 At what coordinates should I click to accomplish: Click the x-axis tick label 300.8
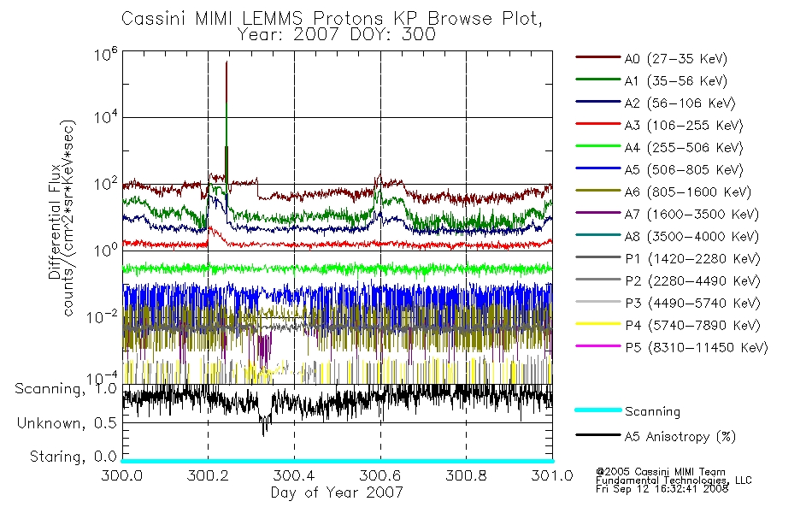pyautogui.click(x=466, y=475)
